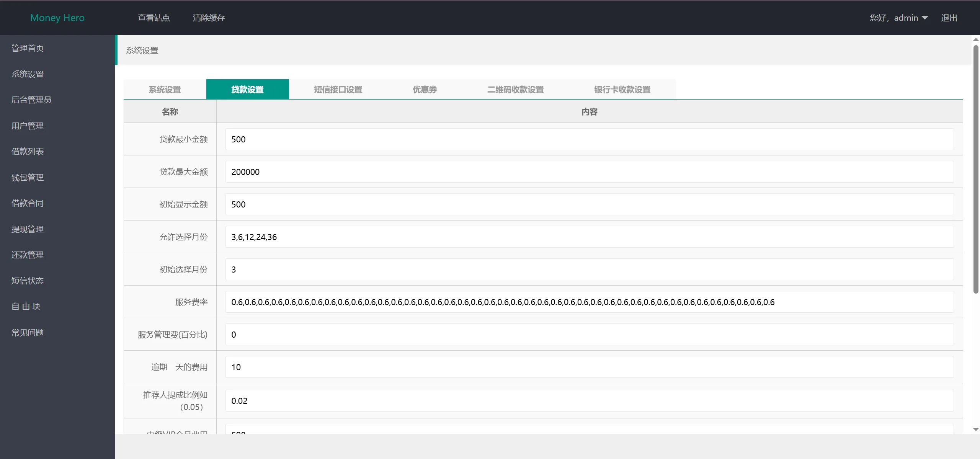Screen dimensions: 980x459
Task: Select the 二维码收款设置 tab
Action: point(515,90)
